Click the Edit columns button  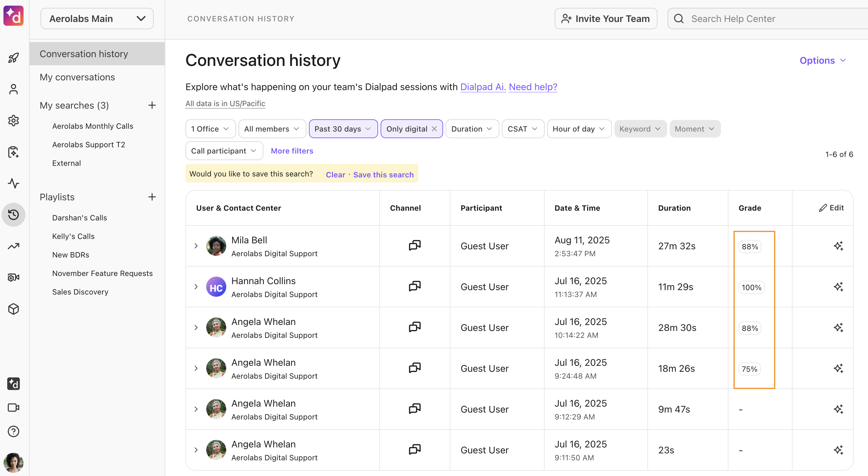coord(831,208)
